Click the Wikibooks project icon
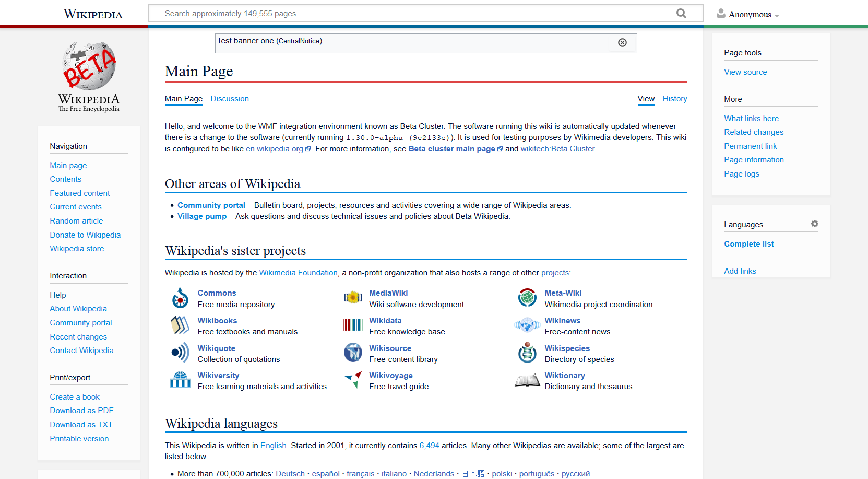 [x=180, y=325]
